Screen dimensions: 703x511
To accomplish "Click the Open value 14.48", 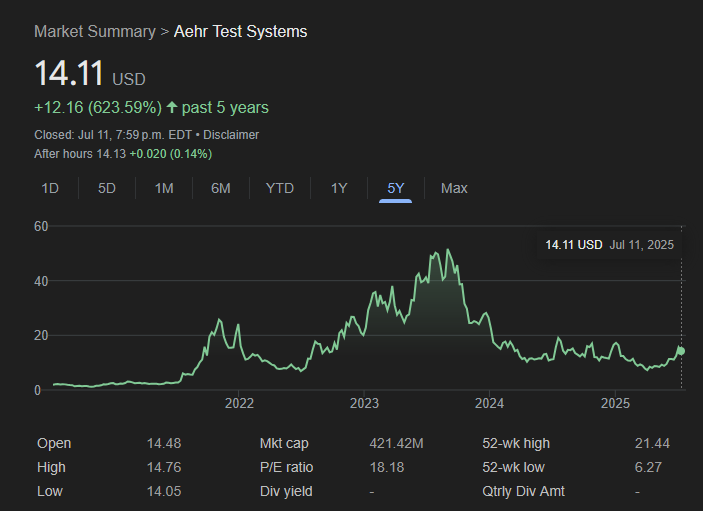I will point(164,443).
